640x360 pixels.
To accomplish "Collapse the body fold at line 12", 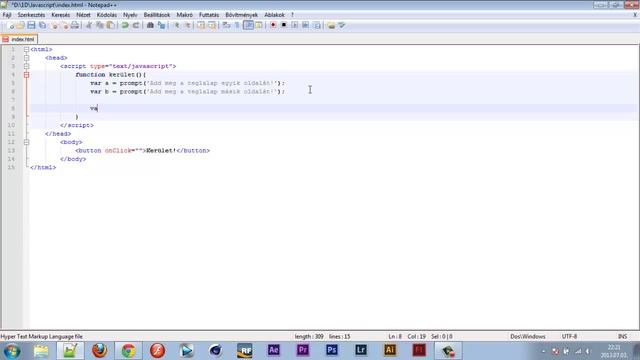I will pyautogui.click(x=27, y=142).
